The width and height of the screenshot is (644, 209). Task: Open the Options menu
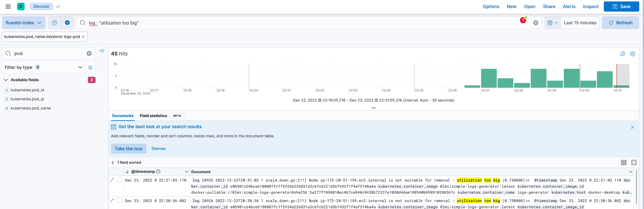pos(491,6)
